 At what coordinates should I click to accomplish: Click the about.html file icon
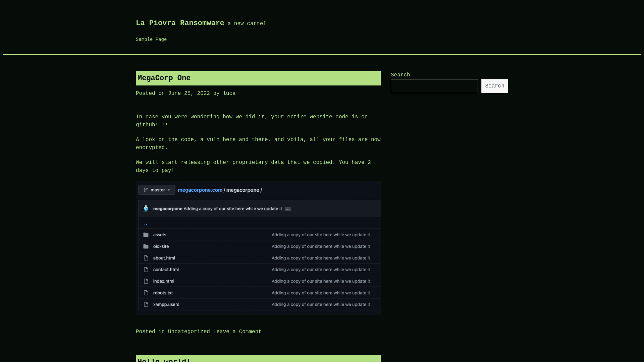point(146,258)
